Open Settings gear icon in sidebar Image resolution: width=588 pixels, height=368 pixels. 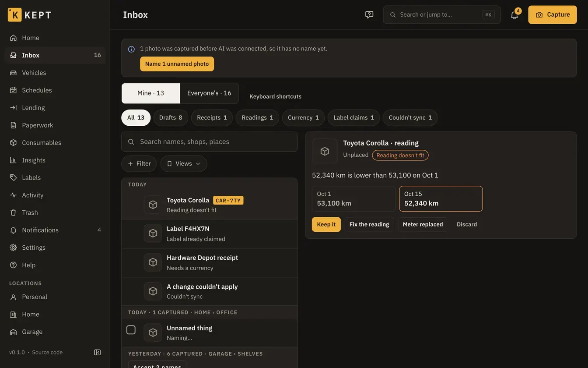14,248
